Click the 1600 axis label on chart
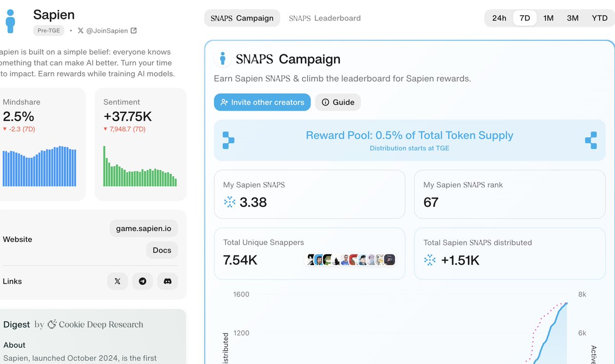The image size is (615, 364). (241, 294)
